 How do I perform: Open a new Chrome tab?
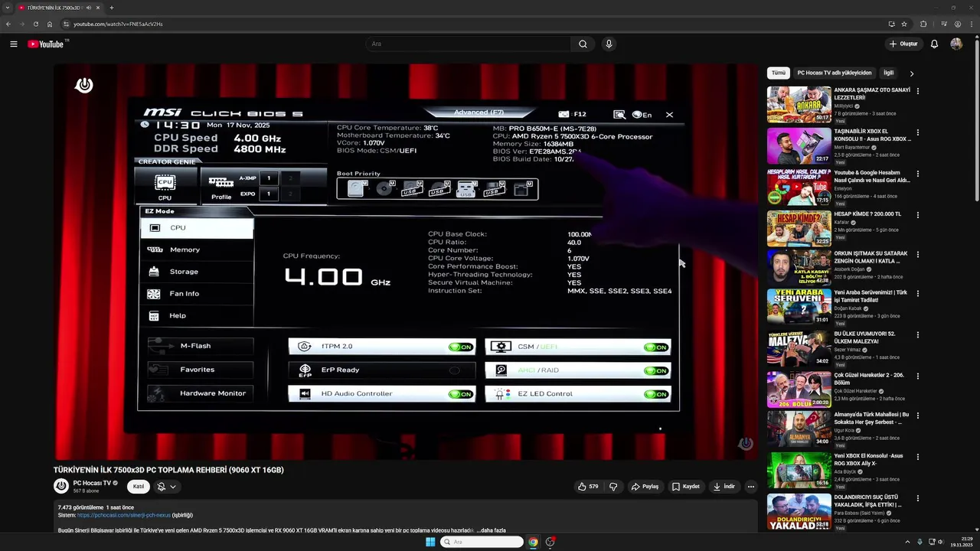(x=112, y=8)
